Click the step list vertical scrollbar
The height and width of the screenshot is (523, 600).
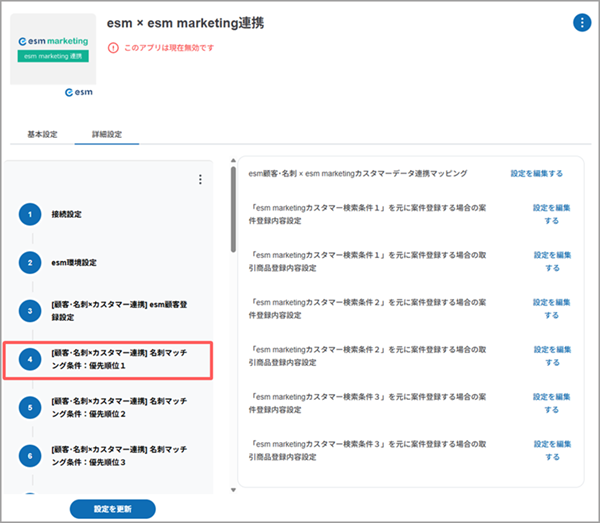point(233,210)
